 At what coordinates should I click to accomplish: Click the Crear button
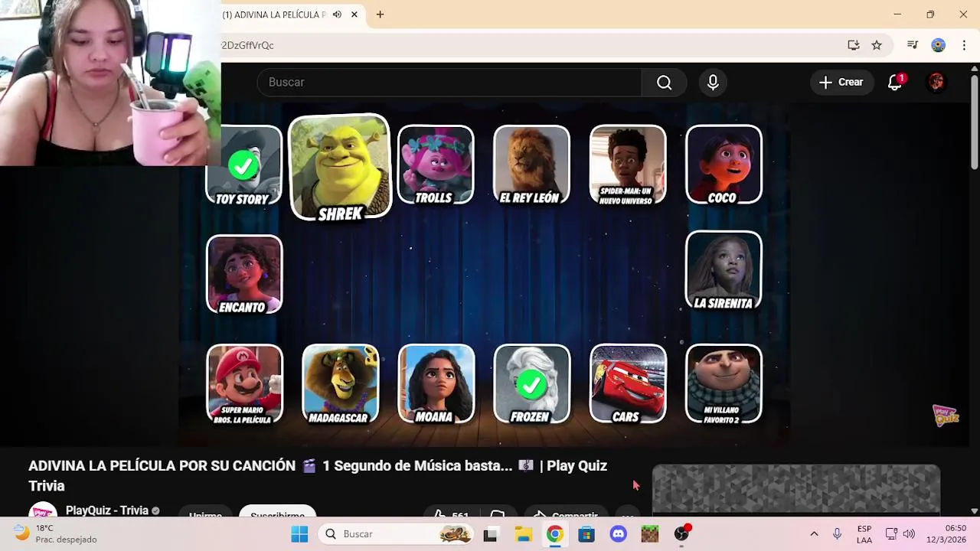pyautogui.click(x=841, y=83)
